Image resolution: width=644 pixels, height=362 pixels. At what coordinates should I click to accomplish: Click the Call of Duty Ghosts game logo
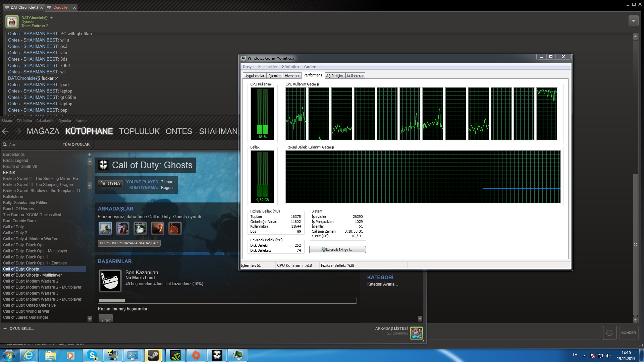[103, 165]
